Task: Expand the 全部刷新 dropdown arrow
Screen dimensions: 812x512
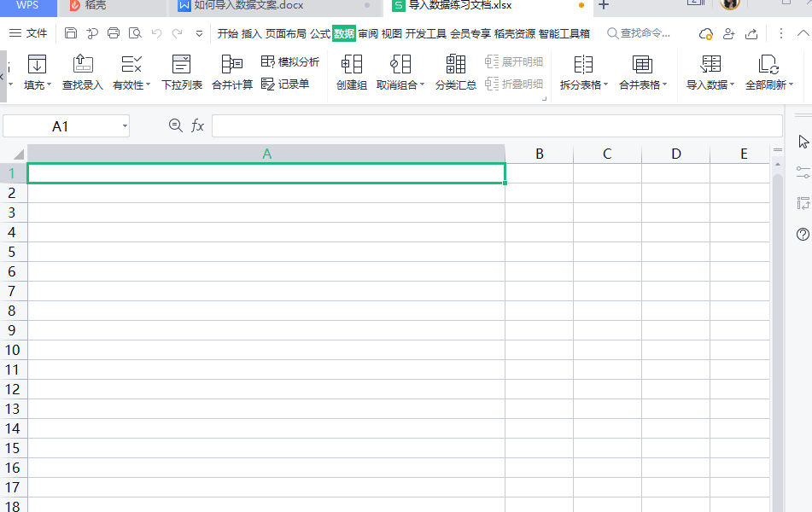Action: click(x=791, y=84)
